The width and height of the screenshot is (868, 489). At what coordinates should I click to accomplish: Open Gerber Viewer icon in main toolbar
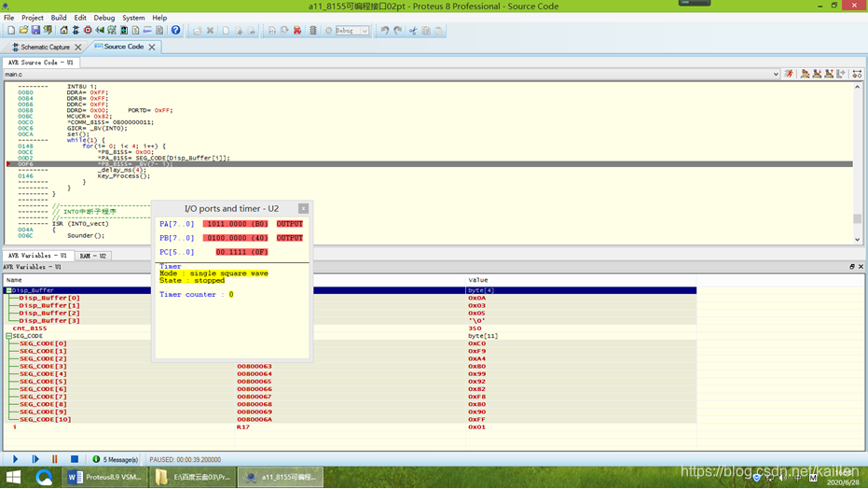tap(112, 31)
